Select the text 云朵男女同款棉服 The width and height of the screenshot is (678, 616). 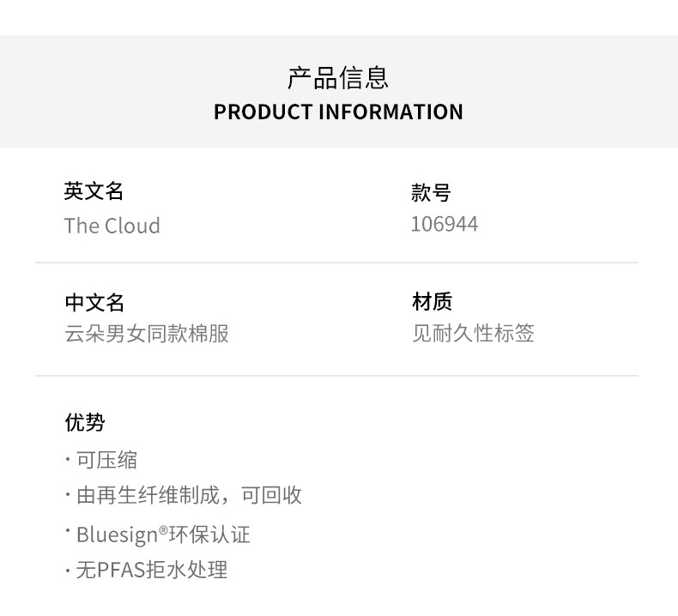[147, 334]
